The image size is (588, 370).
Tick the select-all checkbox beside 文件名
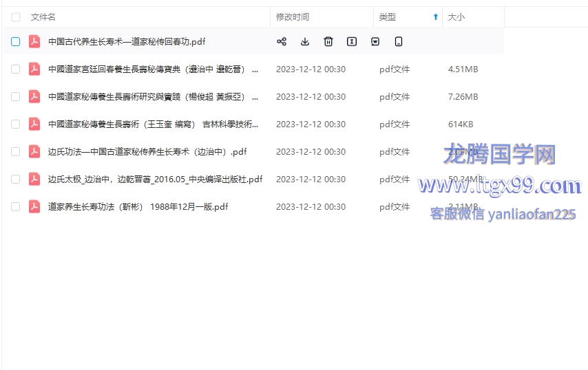[16, 17]
